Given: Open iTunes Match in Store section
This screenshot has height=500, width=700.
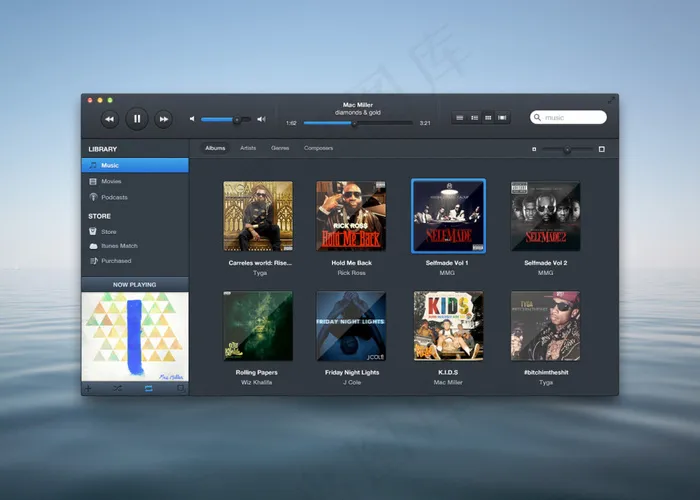Looking at the screenshot, I should point(119,245).
